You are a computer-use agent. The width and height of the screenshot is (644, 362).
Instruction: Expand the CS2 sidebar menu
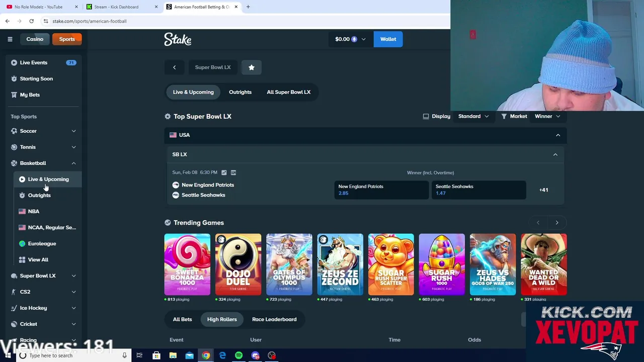(73, 292)
